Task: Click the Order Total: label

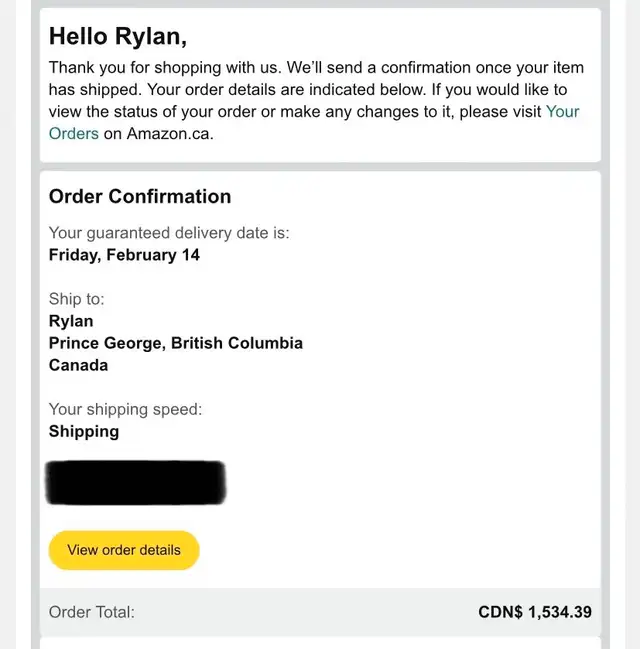Action: [91, 612]
